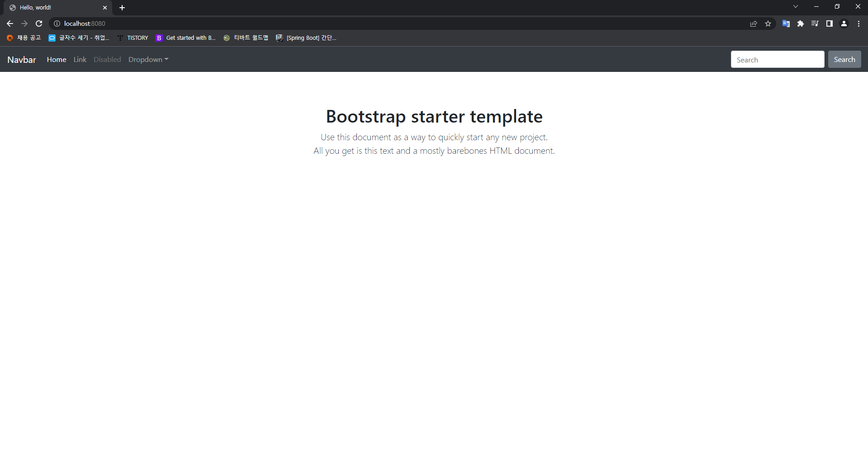Restore down the browser window
This screenshot has height=469, width=868.
[x=837, y=6]
